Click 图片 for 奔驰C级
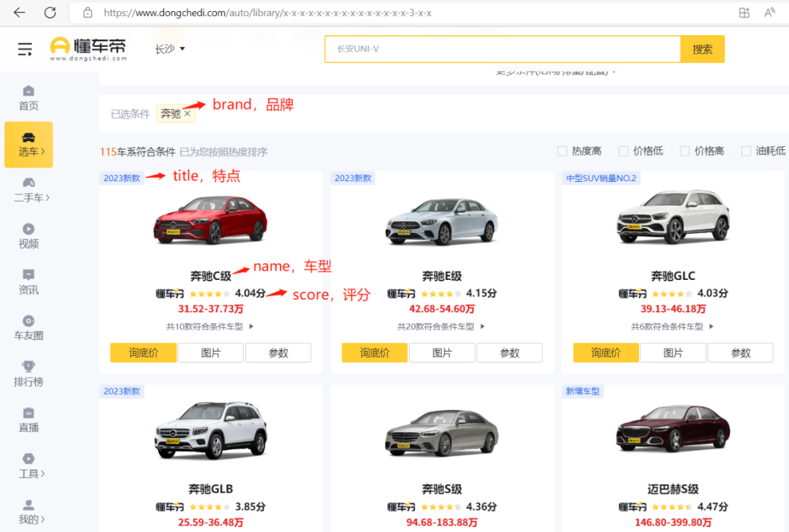 [211, 353]
